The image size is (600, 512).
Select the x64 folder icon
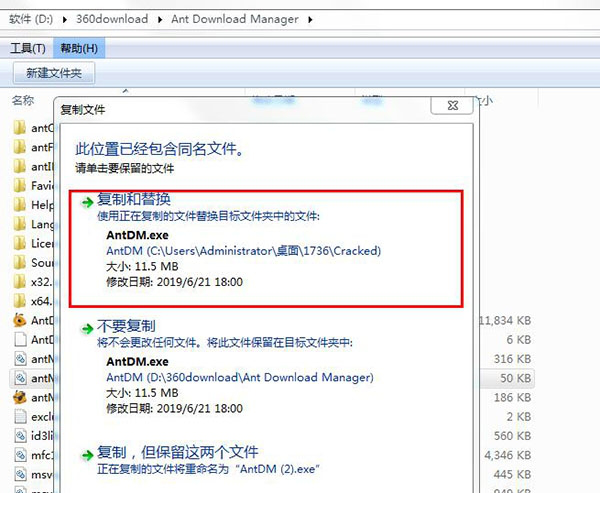pyautogui.click(x=20, y=301)
